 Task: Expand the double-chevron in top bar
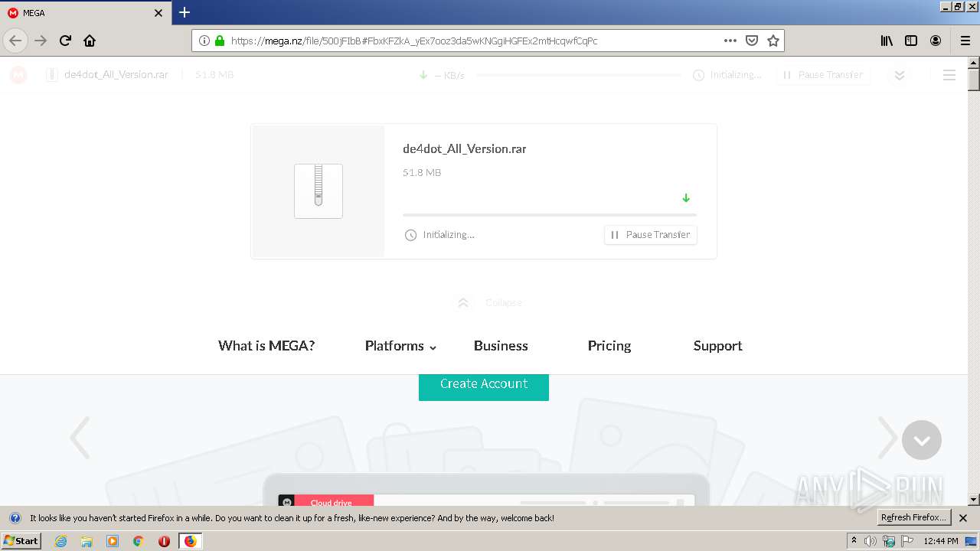click(900, 75)
